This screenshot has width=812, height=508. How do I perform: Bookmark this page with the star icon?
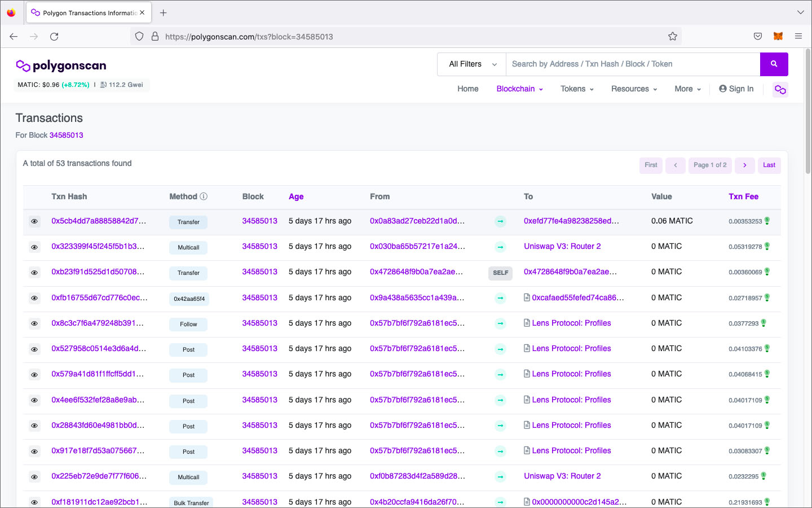pyautogui.click(x=672, y=36)
